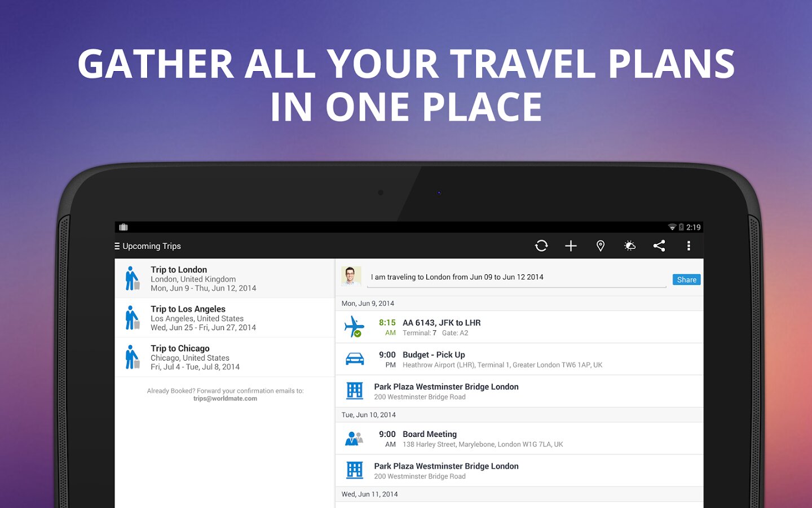812x508 pixels.
Task: Open the three-dot overflow menu
Action: [x=689, y=246]
